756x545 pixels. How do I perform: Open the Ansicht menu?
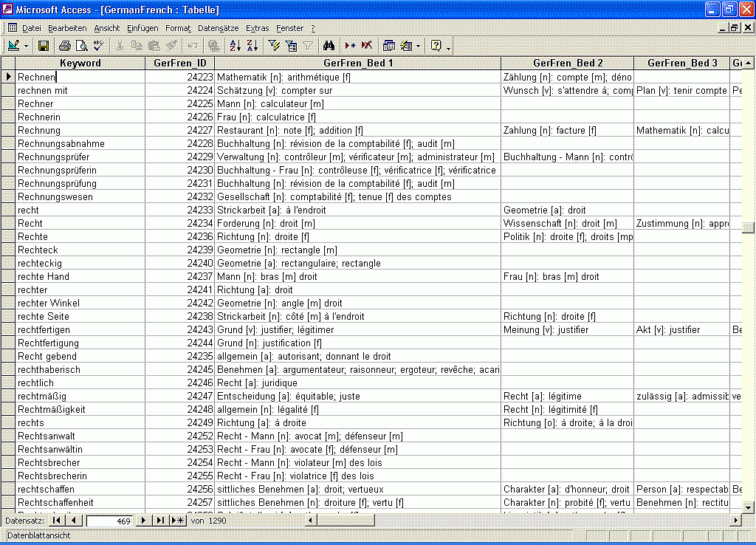tap(106, 28)
